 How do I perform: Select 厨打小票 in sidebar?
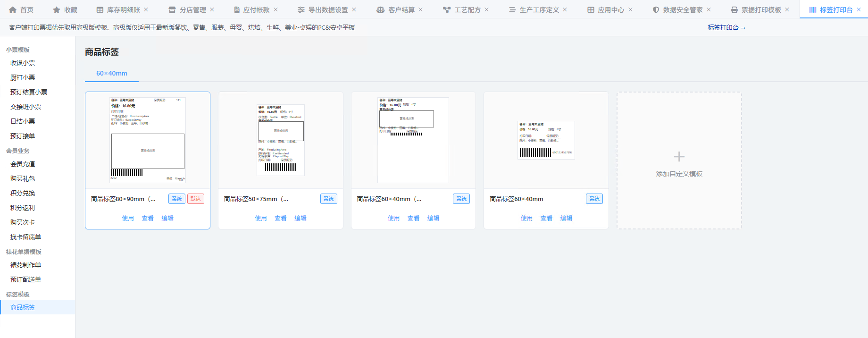[23, 77]
